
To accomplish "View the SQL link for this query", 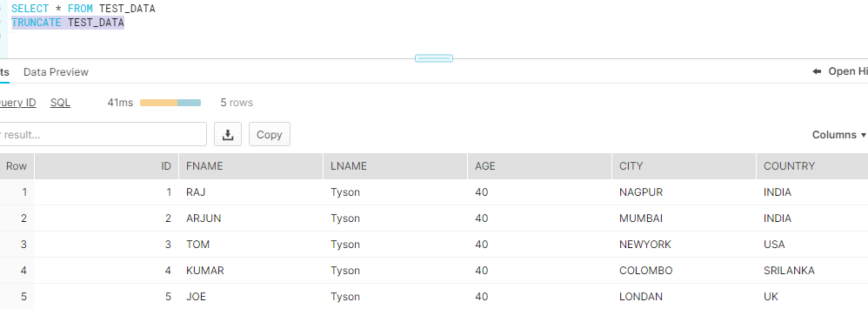I will [60, 103].
